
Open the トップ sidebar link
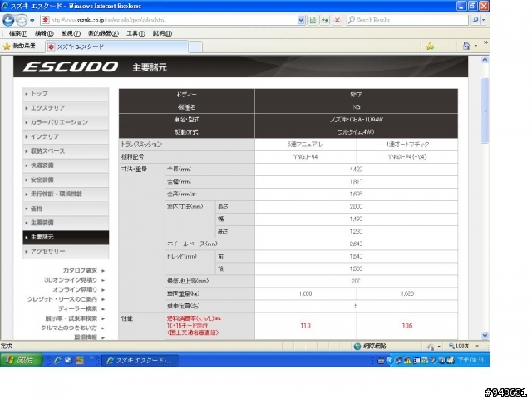click(66, 94)
